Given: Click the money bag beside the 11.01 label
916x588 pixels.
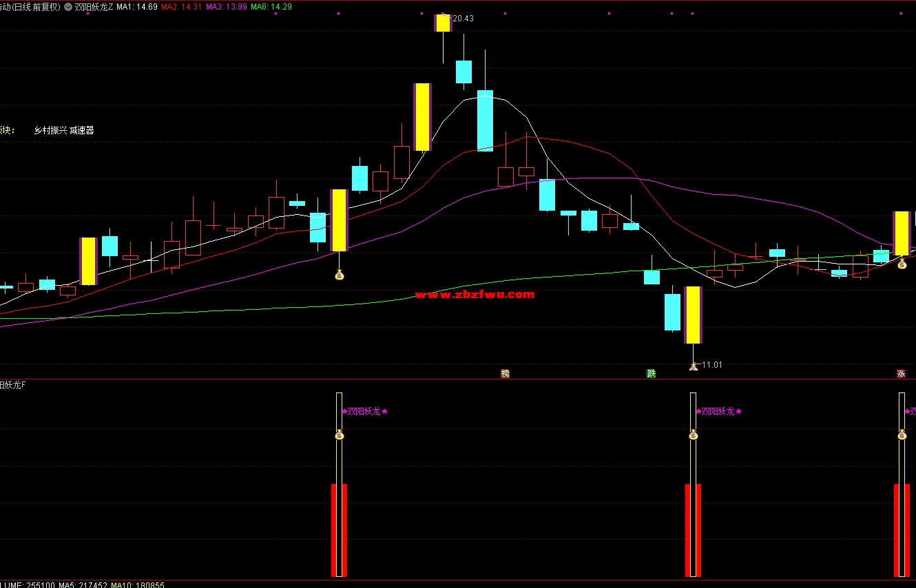Looking at the screenshot, I should click(694, 366).
